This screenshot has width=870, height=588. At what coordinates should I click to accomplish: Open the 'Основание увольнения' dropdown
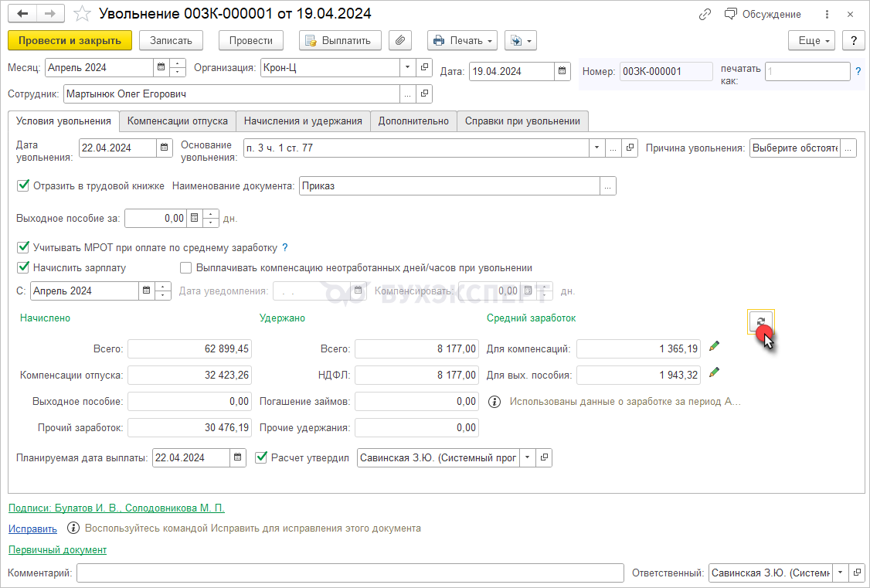(596, 148)
